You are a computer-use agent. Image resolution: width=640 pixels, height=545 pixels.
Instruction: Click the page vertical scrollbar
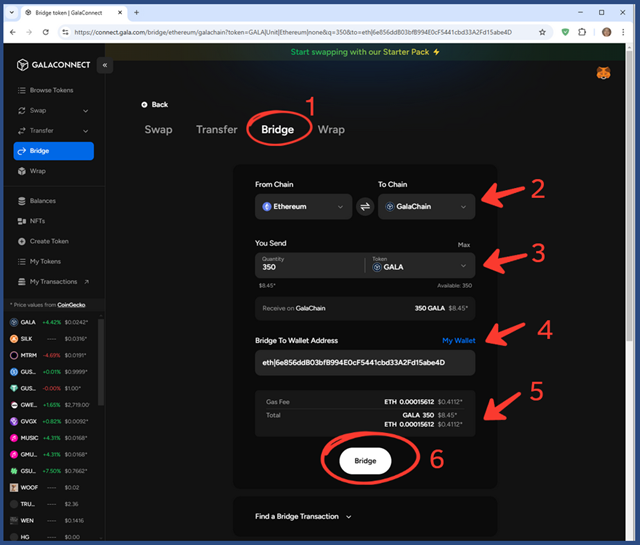click(x=629, y=196)
